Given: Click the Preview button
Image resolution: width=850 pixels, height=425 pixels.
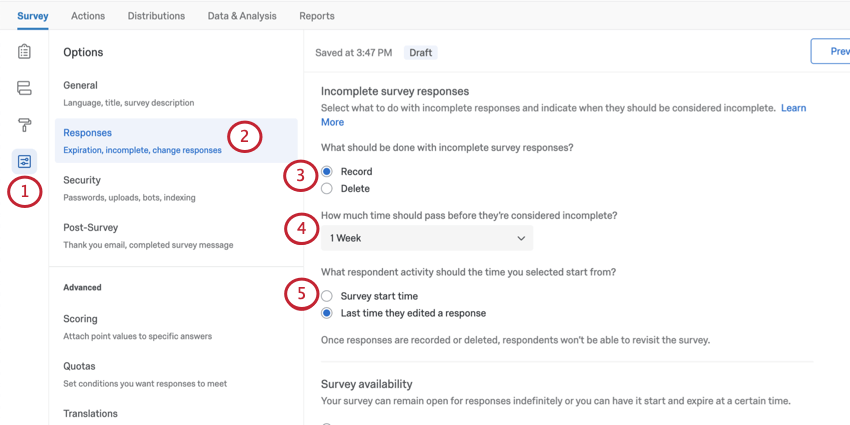Looking at the screenshot, I should pos(832,52).
